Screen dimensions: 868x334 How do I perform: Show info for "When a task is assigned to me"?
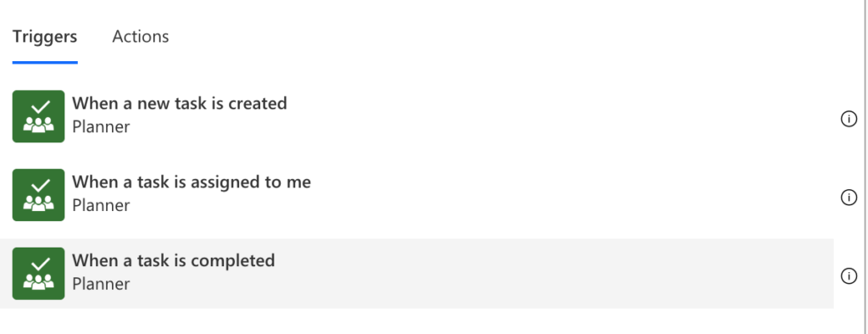click(x=849, y=198)
